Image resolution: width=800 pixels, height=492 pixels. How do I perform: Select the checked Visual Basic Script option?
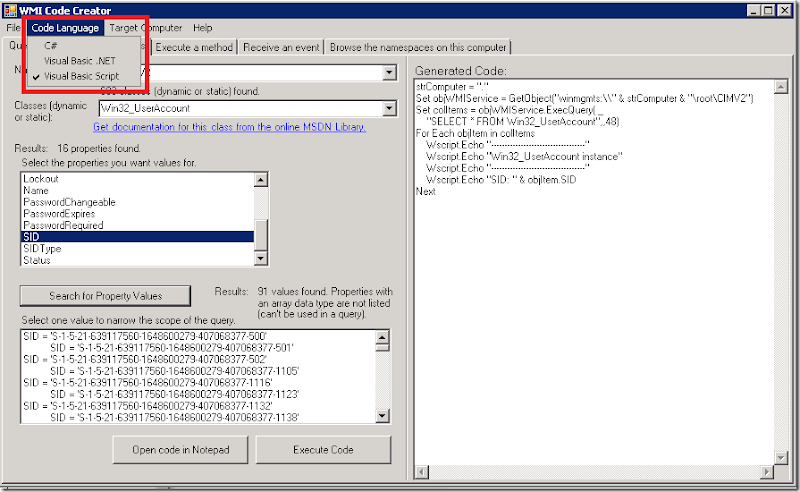[84, 76]
